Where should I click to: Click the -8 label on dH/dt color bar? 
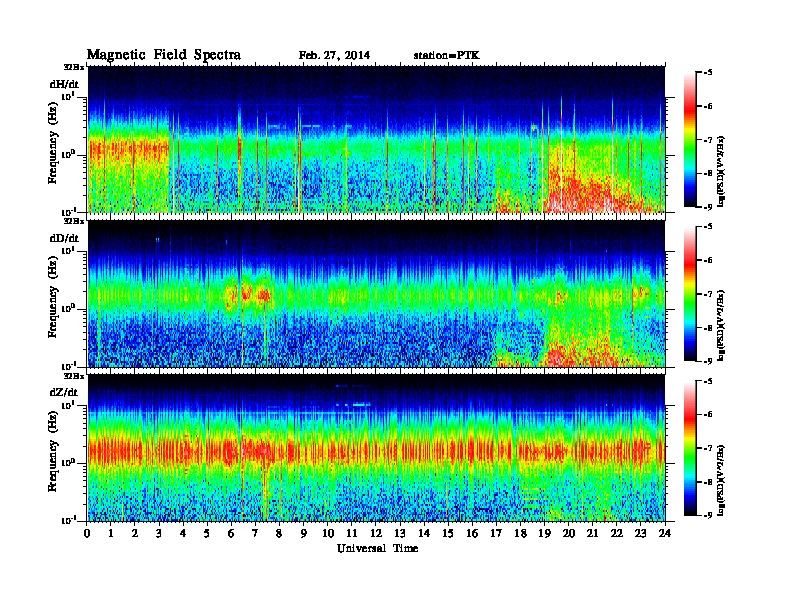(x=708, y=173)
